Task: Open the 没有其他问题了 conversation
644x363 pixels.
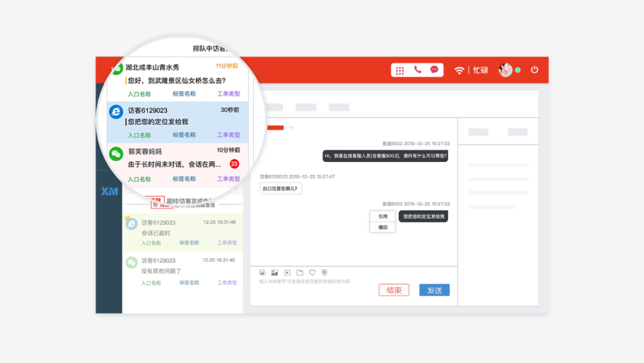Action: pos(183,270)
